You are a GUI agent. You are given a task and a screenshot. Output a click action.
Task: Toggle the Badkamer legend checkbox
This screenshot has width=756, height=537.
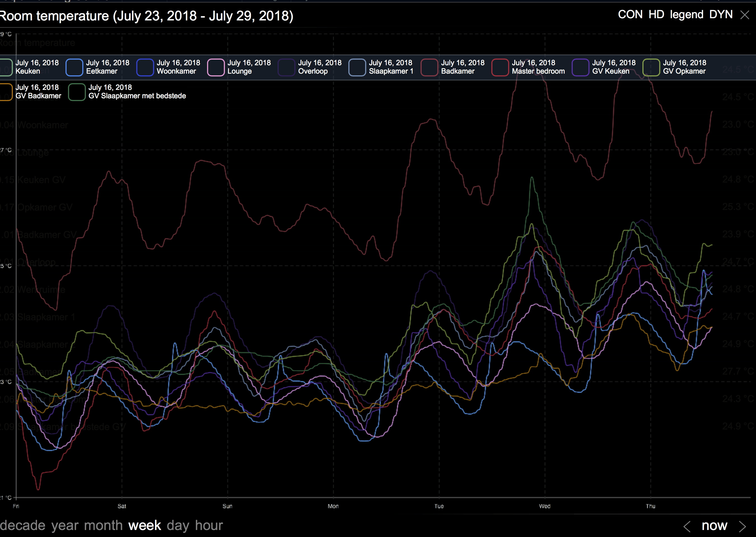(429, 67)
